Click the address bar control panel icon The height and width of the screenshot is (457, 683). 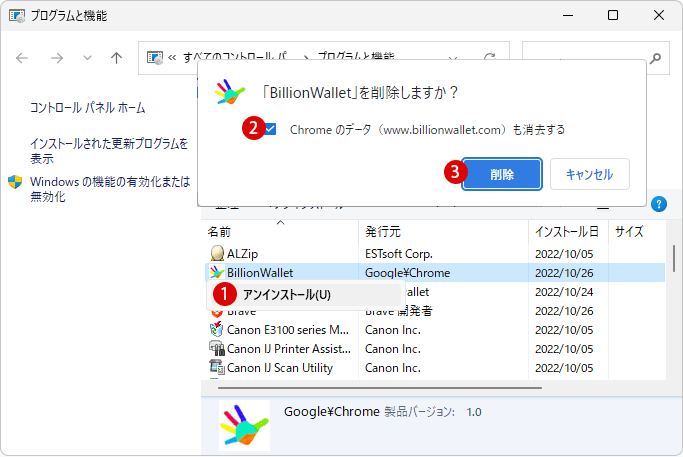tap(155, 58)
